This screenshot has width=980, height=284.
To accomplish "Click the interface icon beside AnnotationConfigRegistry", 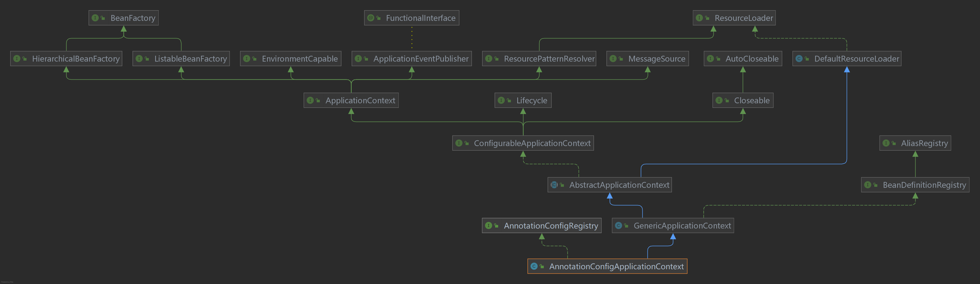I will (x=488, y=225).
